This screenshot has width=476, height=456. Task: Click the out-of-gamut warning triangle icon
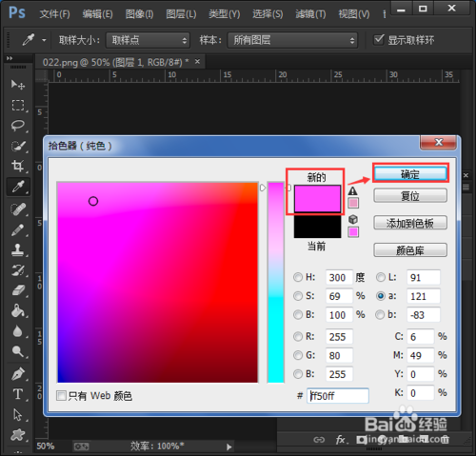[x=353, y=191]
